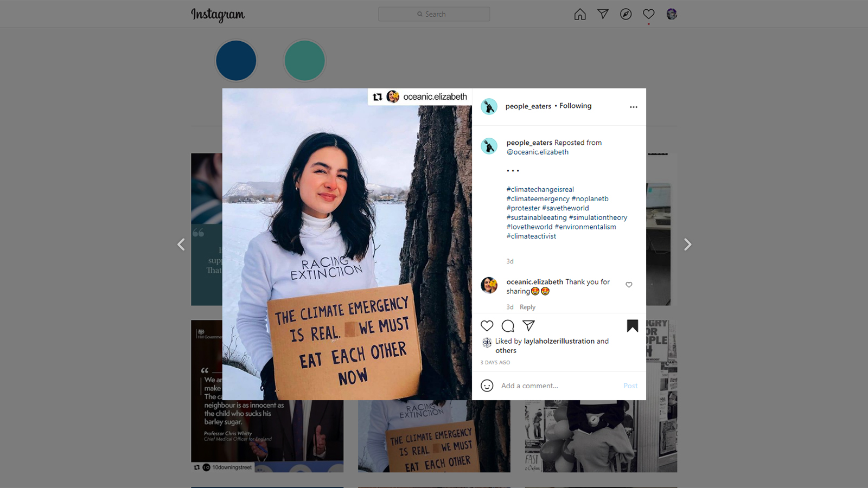The image size is (868, 488).
Task: Open the emoji picker smiley icon
Action: (x=487, y=386)
